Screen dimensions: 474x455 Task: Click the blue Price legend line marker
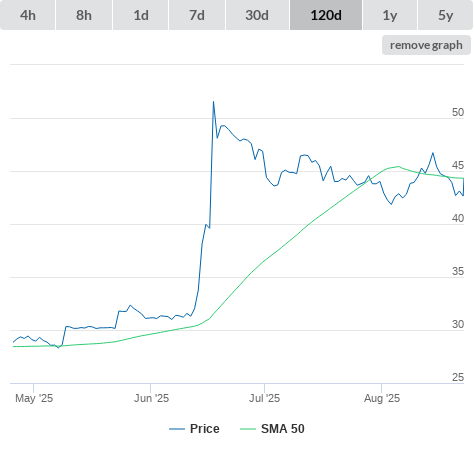(x=177, y=429)
